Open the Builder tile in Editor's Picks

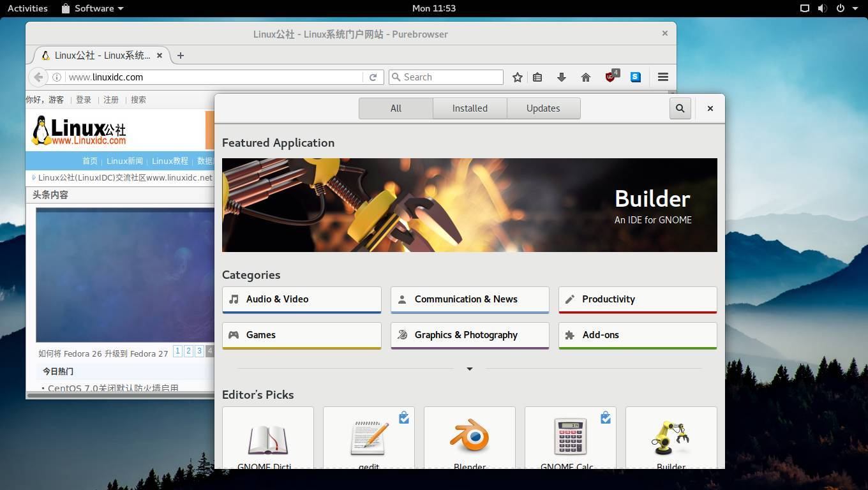[671, 438]
